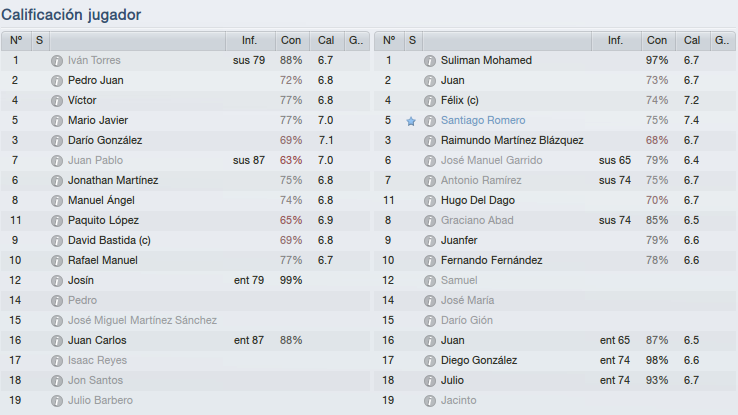Sort right table by Inf. column
This screenshot has width=738, height=415.
coord(616,41)
